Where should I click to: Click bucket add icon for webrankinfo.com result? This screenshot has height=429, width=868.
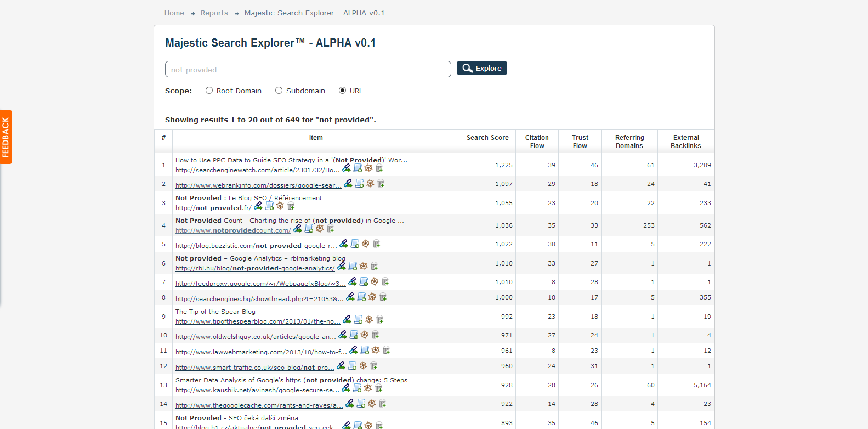(381, 184)
